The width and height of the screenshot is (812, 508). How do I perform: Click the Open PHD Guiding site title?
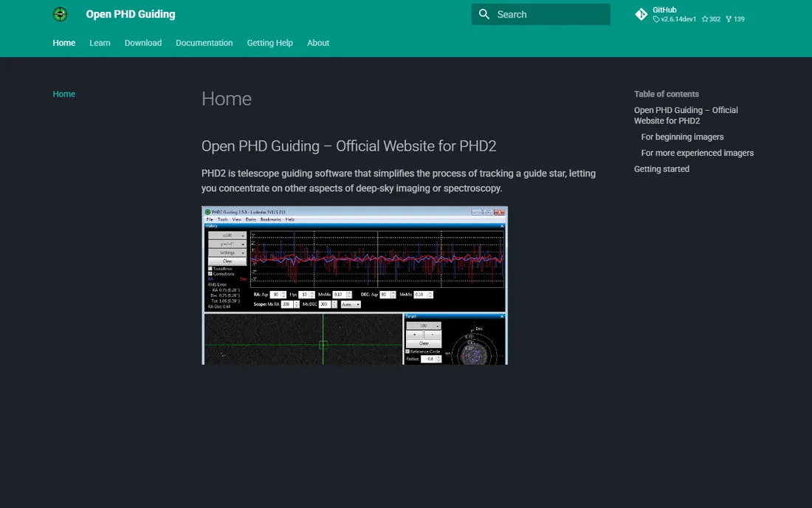point(131,14)
